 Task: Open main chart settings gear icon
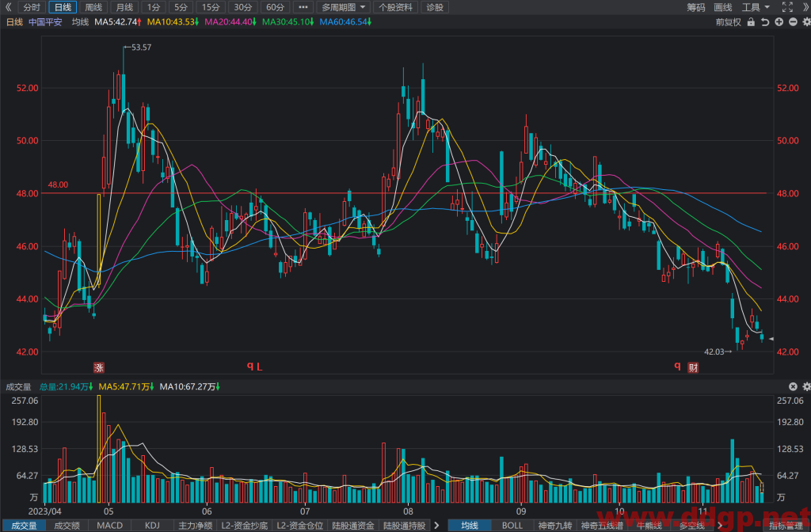pyautogui.click(x=806, y=22)
